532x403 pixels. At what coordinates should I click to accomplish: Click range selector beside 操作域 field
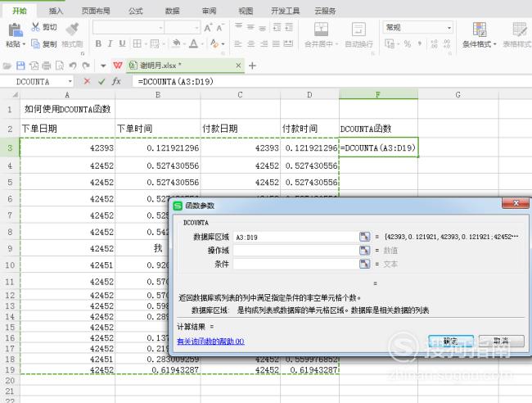[x=365, y=250]
